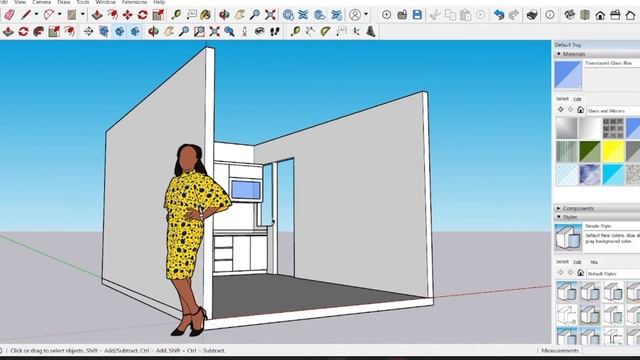This screenshot has height=360, width=640.
Task: Expand the Components panel
Action: click(x=559, y=208)
